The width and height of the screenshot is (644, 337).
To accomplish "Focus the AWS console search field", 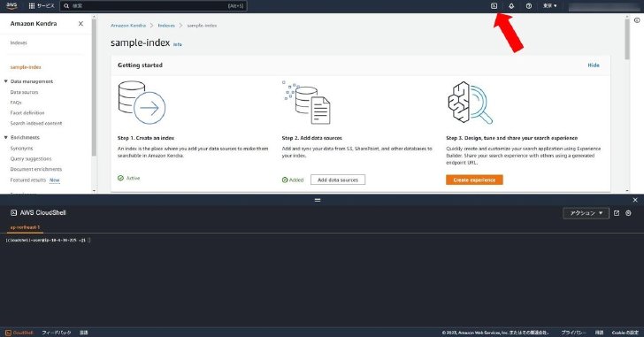I will pyautogui.click(x=154, y=5).
